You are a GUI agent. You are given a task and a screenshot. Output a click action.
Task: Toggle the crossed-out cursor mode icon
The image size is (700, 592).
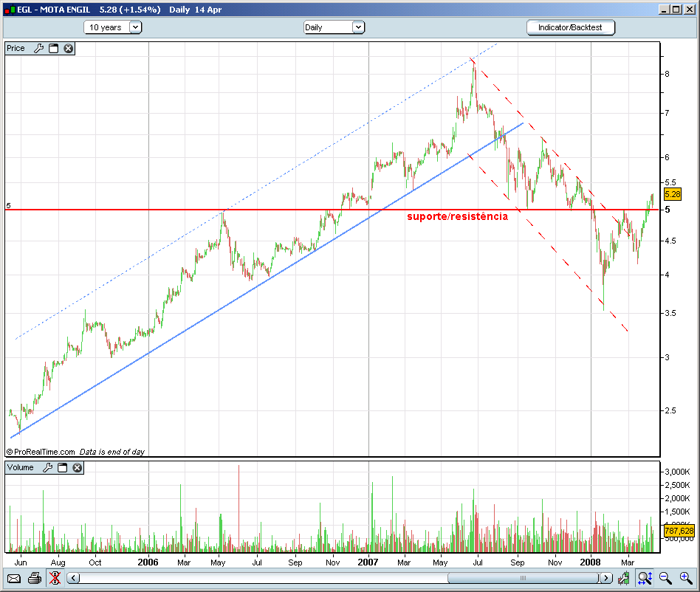pos(55,578)
